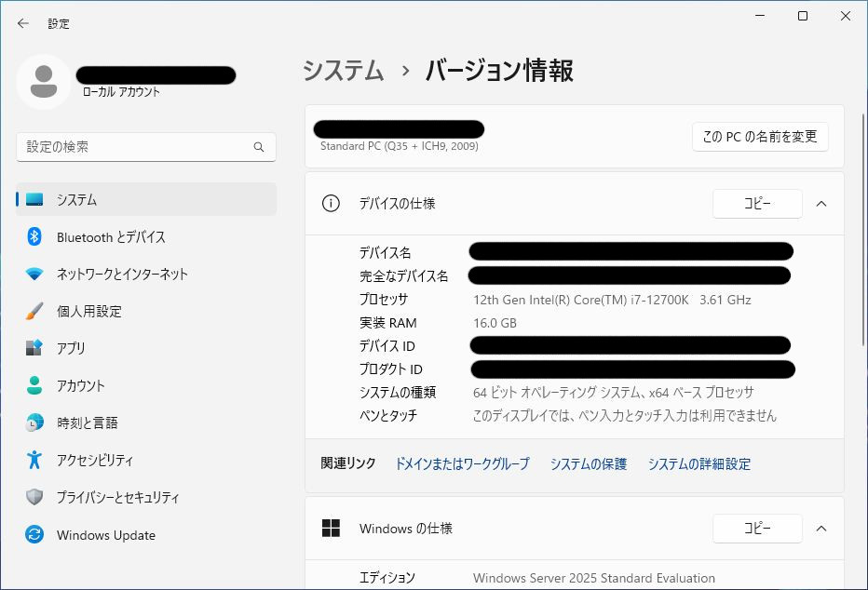Collapse the デバイスの仕様 section
Image resolution: width=868 pixels, height=590 pixels.
click(x=821, y=204)
